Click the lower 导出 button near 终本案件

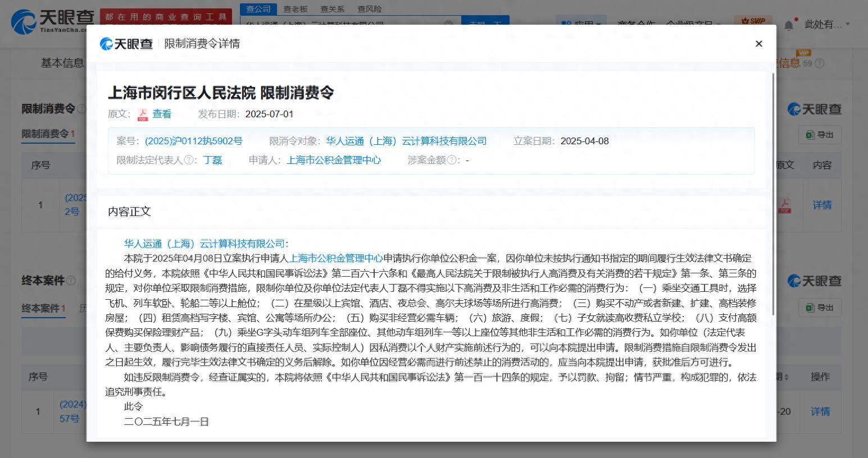(820, 308)
